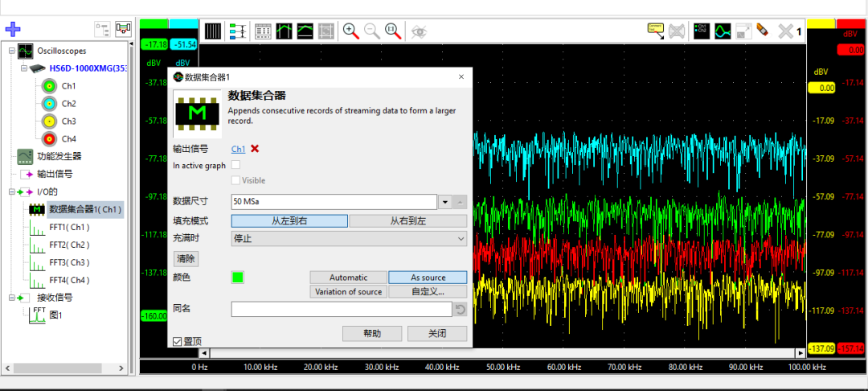
Task: Click the crossed-out eye visibility icon
Action: pyautogui.click(x=419, y=31)
